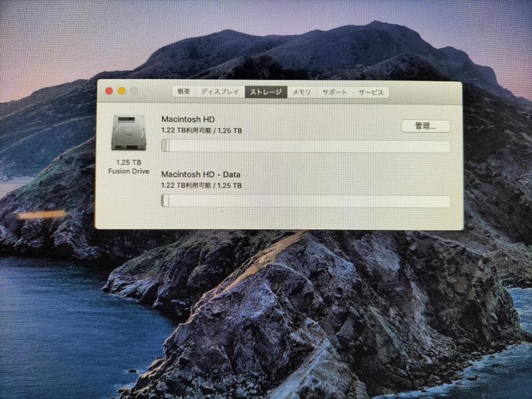This screenshot has height=399, width=532.
Task: Open the サポート (Support) tab
Action: pos(335,91)
